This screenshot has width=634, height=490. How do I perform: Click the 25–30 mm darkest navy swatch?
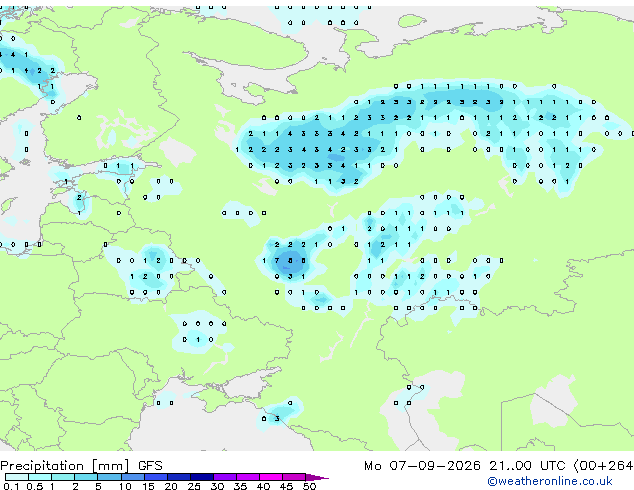point(201,477)
